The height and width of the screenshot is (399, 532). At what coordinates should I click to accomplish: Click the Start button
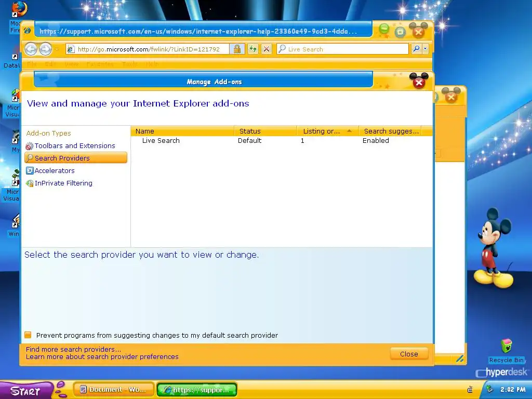[x=26, y=391]
